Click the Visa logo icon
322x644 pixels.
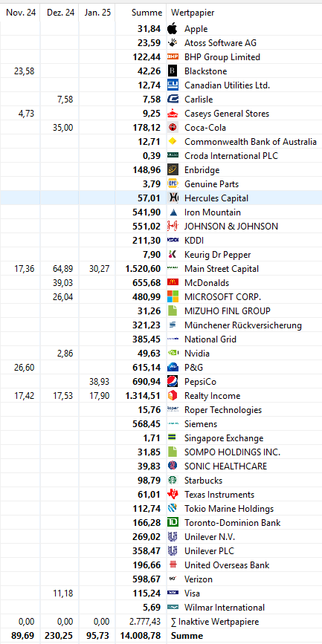pos(173,593)
